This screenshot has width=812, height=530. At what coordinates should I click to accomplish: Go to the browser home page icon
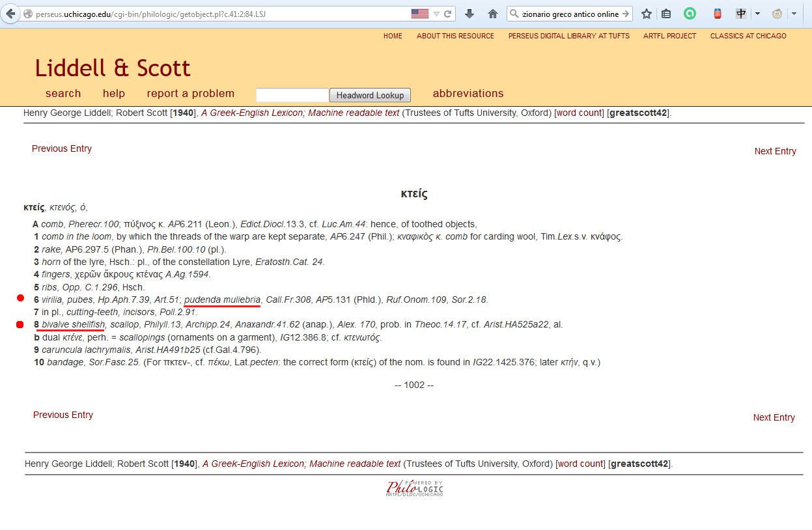click(493, 14)
